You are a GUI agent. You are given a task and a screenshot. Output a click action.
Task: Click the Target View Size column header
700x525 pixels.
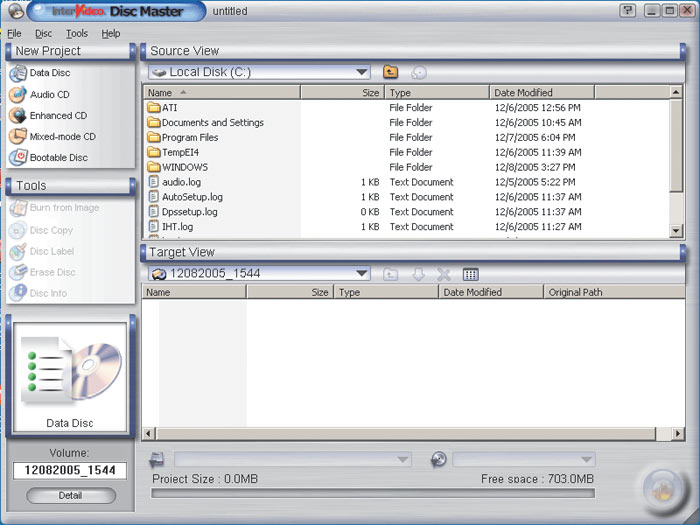290,292
